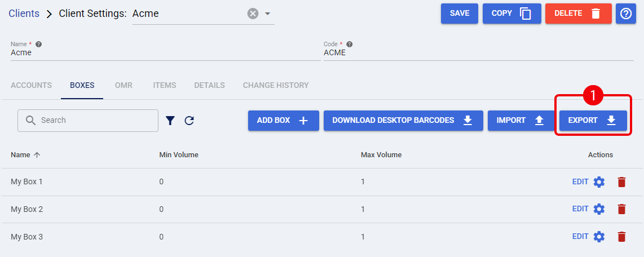Focus the boxes Search field
Screen dimensions: 644x257
[88, 120]
